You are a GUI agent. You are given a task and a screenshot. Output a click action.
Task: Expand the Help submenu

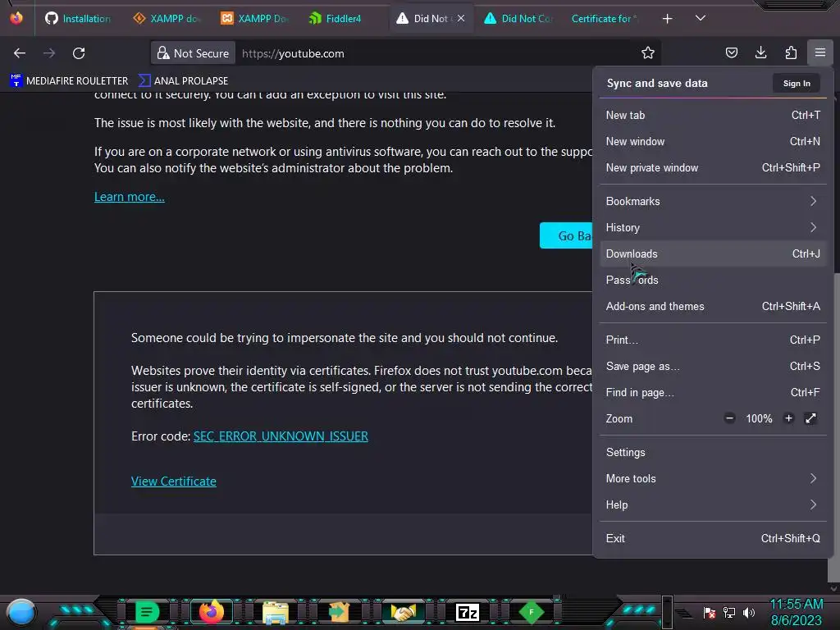point(713,505)
